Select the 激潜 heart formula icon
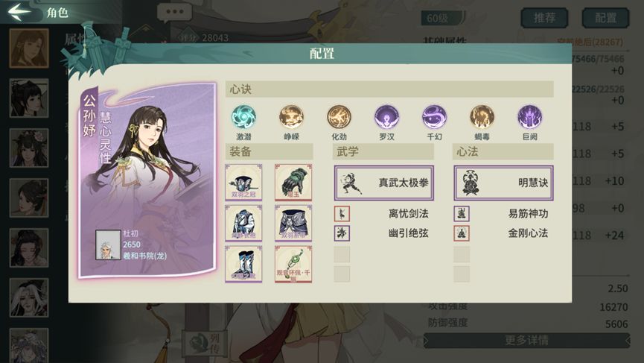The height and width of the screenshot is (363, 644). coord(243,117)
